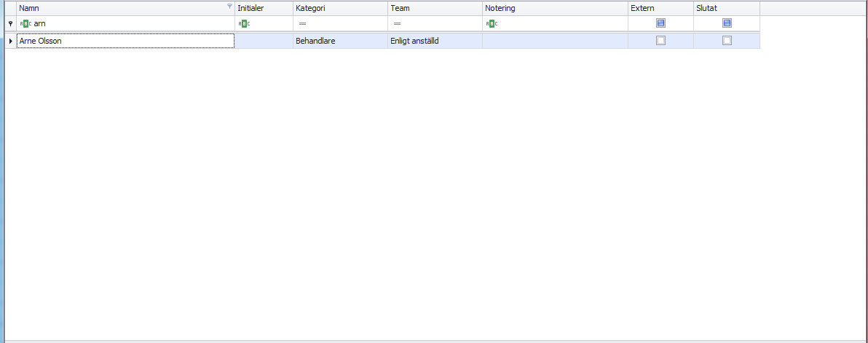Click the Slutat column header
868x343 pixels.
(x=725, y=8)
